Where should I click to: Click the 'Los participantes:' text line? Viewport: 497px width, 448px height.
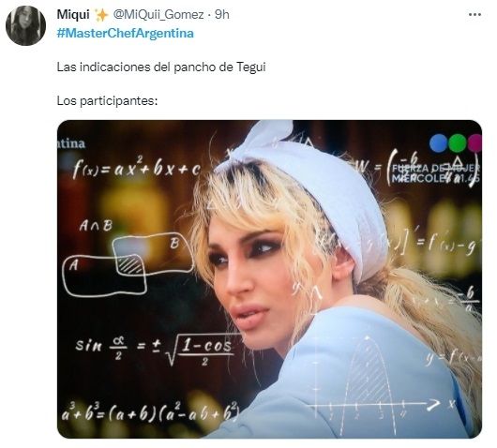click(x=107, y=101)
